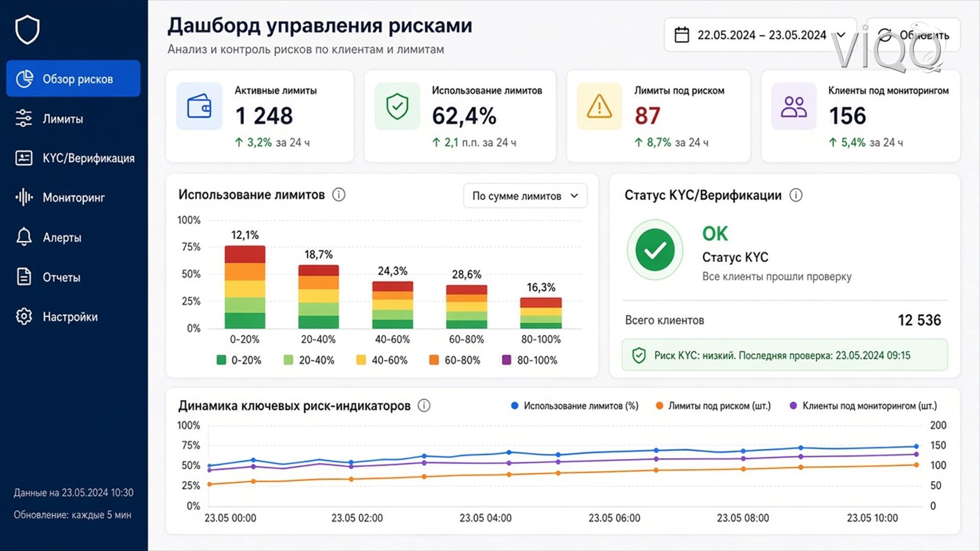Click the shield icon in the Риск KYC banner
Image resolution: width=980 pixels, height=551 pixels.
(x=639, y=356)
